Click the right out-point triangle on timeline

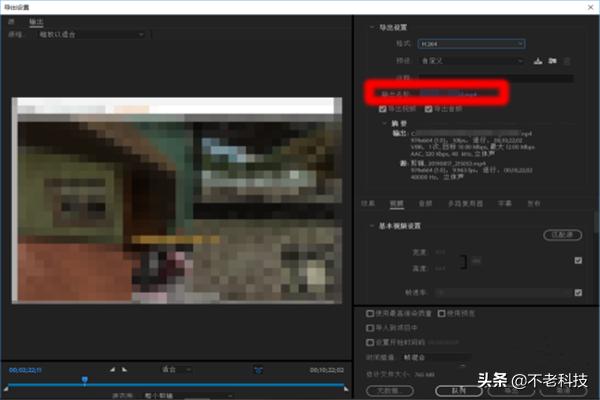[346, 389]
